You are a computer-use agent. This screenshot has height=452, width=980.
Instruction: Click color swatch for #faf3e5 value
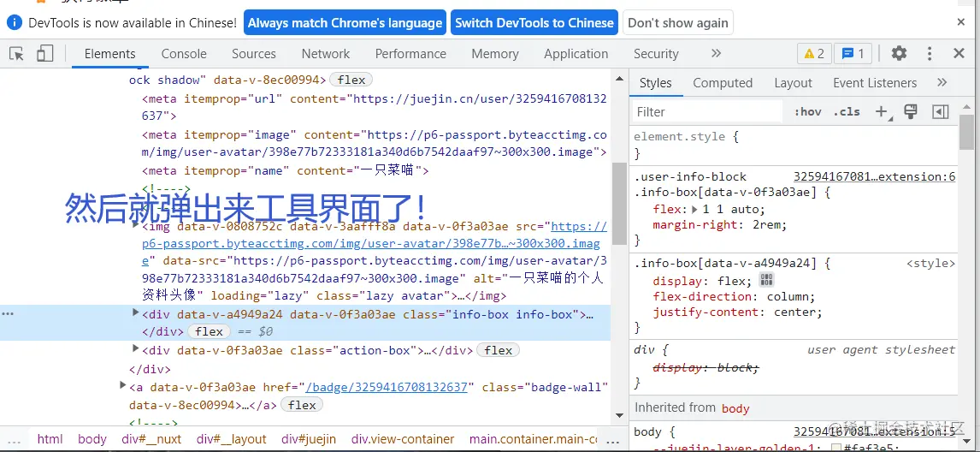(x=837, y=447)
